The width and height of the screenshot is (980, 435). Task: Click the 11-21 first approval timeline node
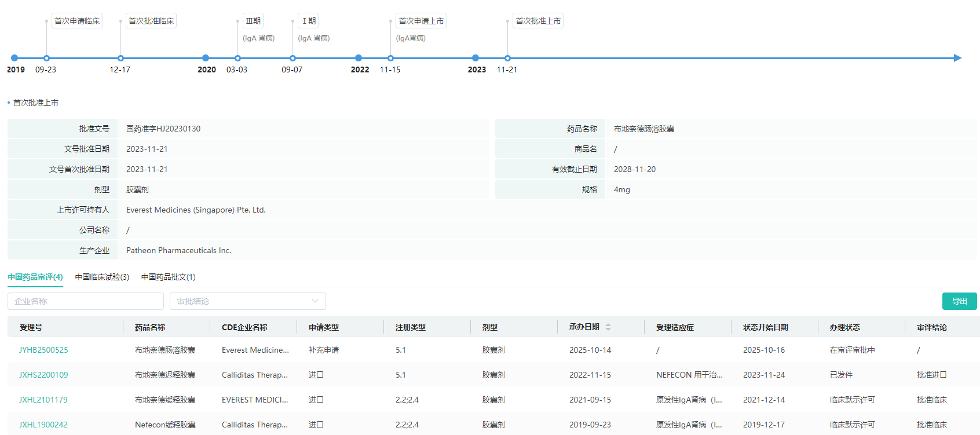point(507,58)
